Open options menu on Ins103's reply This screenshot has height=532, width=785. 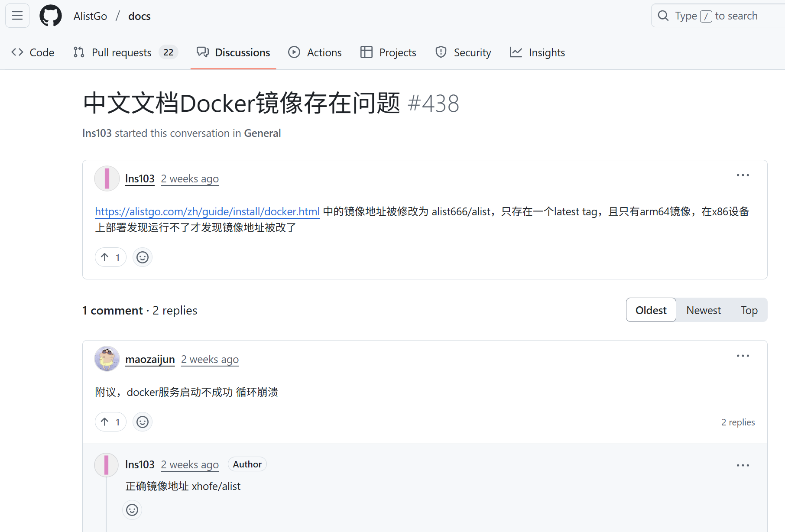[743, 466]
